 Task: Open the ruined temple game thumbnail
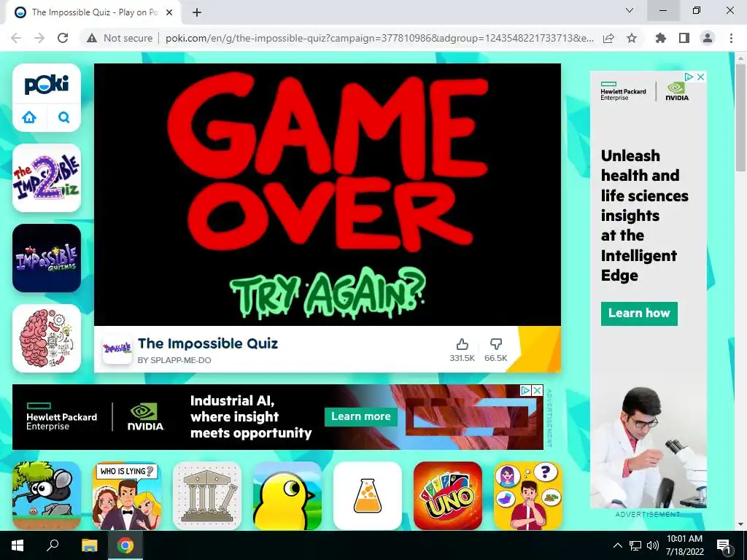click(207, 496)
